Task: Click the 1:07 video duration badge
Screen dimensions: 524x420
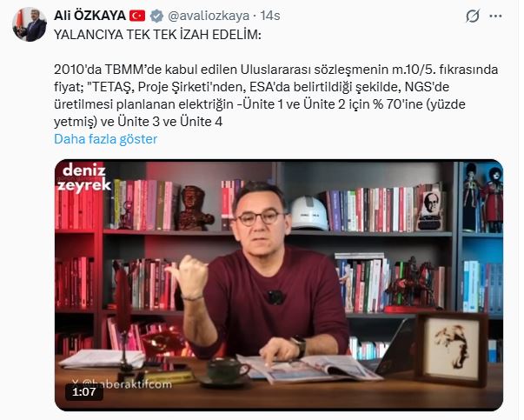Action: point(84,391)
